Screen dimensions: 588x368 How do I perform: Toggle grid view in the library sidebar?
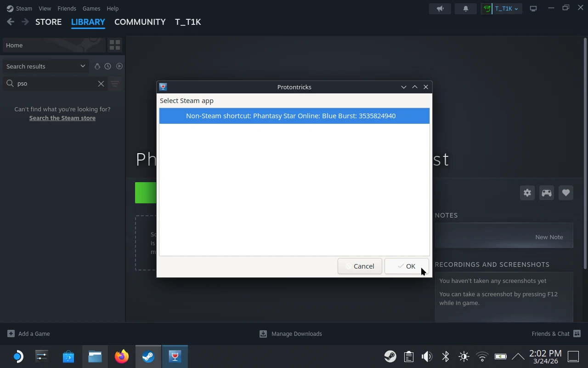[x=114, y=45]
